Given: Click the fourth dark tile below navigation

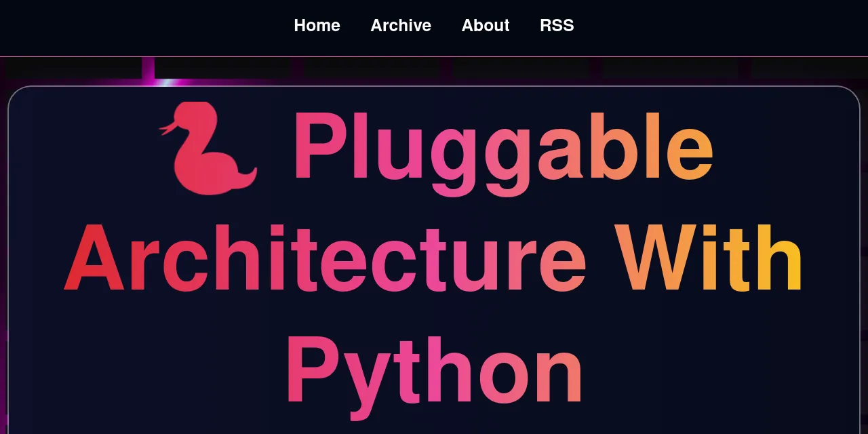Looking at the screenshot, I should [x=521, y=68].
